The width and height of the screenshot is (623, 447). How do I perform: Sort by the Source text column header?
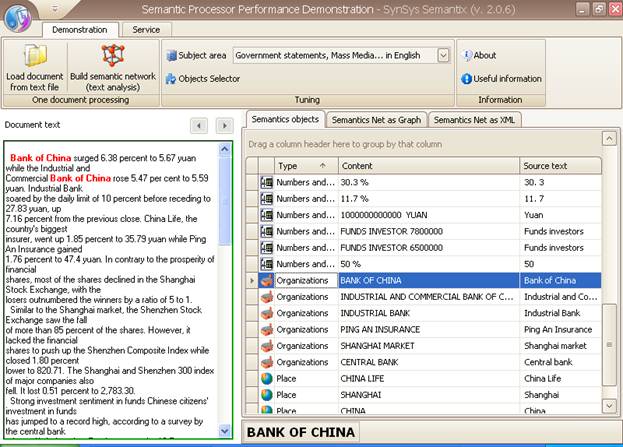(561, 166)
